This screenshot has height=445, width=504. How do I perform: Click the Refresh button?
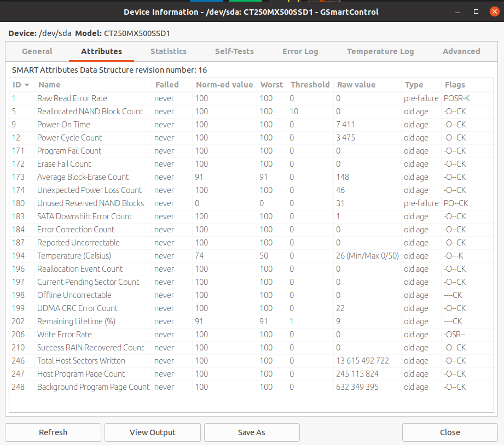click(x=53, y=432)
